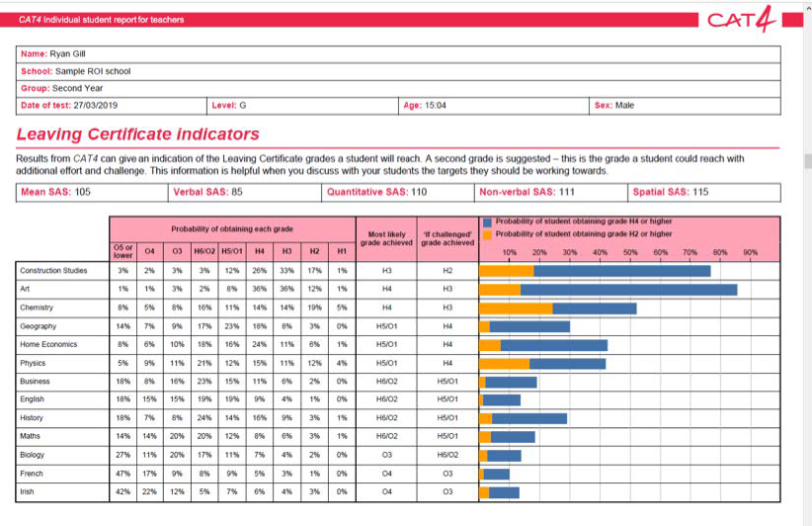This screenshot has width=812, height=526.
Task: Click Irish's 42% O5 or lower cell
Action: click(x=122, y=491)
